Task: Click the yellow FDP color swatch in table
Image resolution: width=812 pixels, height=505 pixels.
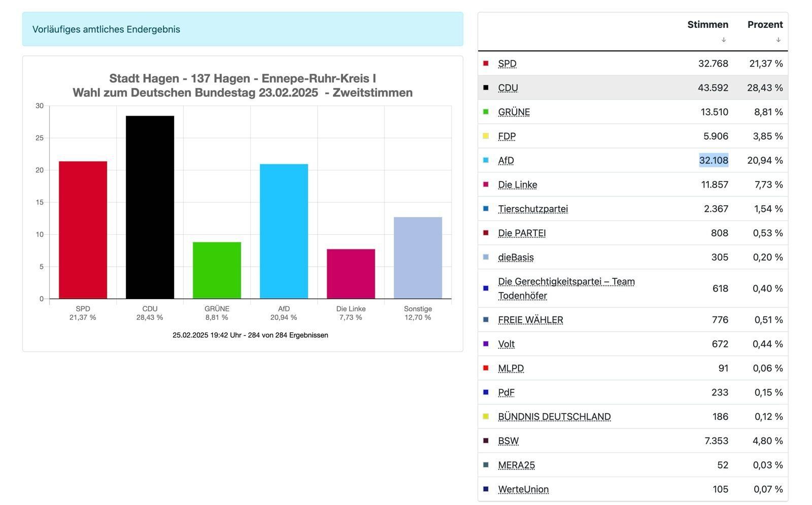Action: (x=486, y=136)
